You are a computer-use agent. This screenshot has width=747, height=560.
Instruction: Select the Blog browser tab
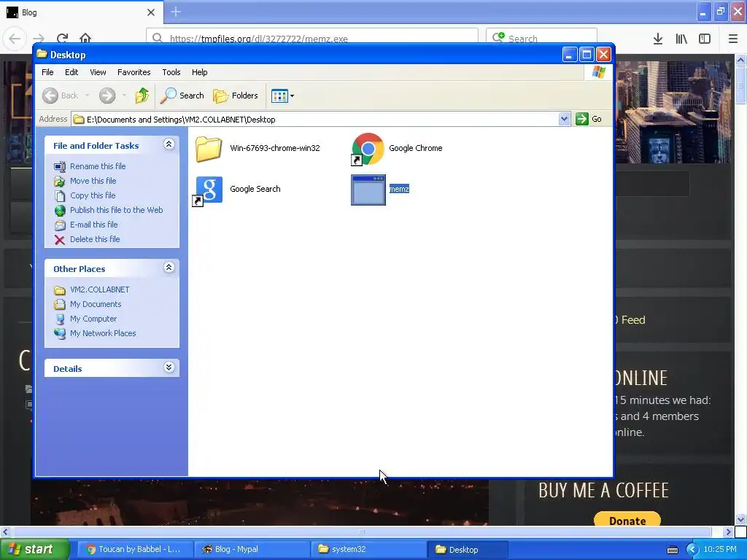(x=81, y=12)
